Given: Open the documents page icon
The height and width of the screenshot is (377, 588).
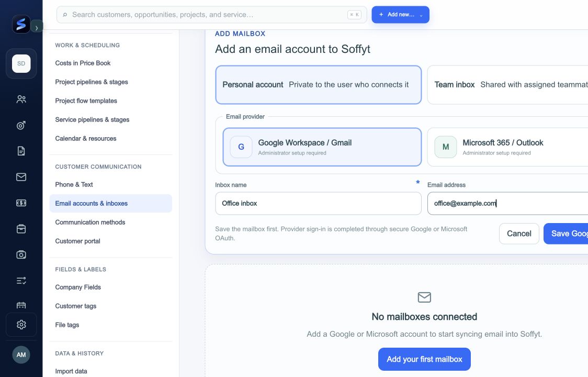Looking at the screenshot, I should coord(21,151).
